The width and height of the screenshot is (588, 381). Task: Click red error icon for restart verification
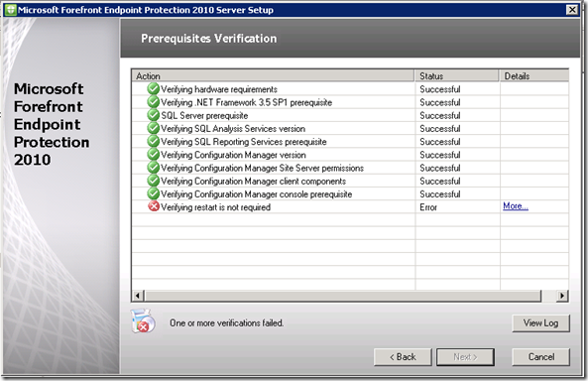click(154, 206)
